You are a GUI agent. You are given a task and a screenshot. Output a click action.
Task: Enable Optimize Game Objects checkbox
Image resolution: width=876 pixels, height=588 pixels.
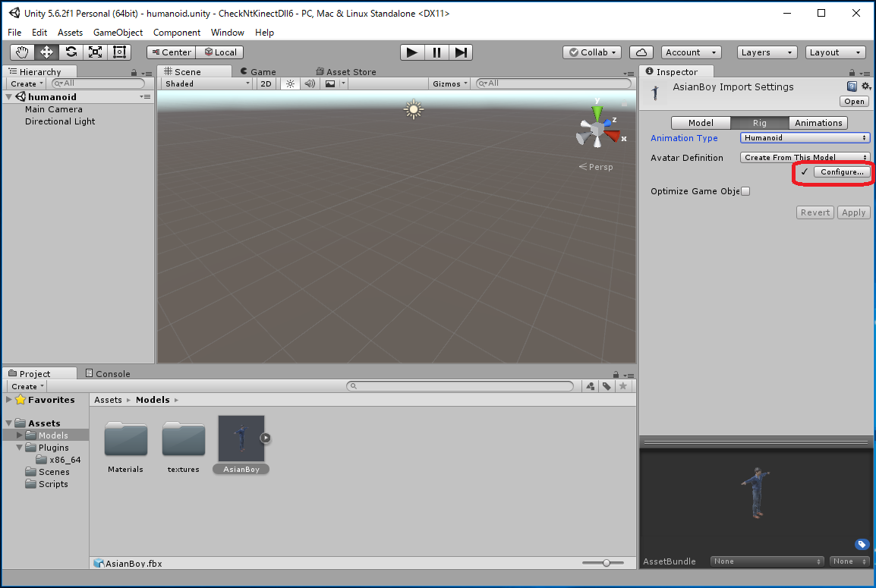(x=745, y=191)
